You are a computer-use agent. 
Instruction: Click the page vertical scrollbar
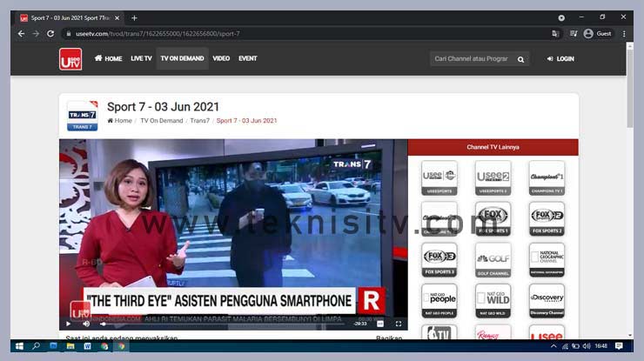point(630,88)
